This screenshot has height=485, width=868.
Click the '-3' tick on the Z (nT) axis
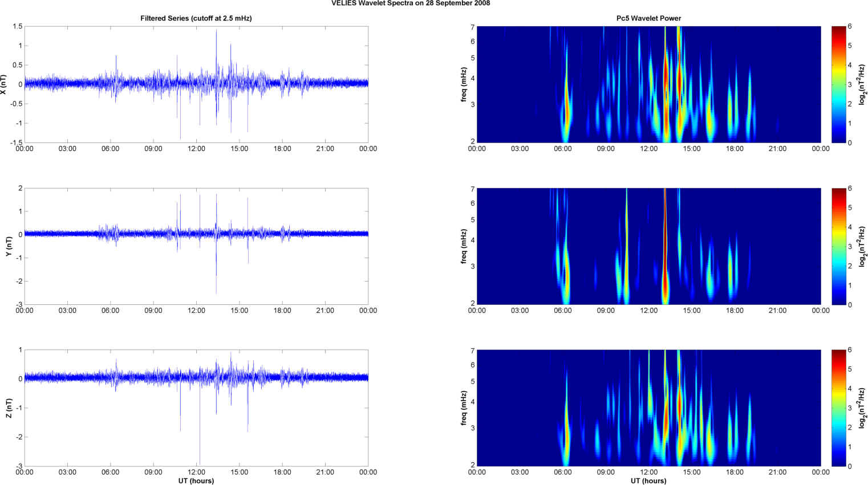18,467
